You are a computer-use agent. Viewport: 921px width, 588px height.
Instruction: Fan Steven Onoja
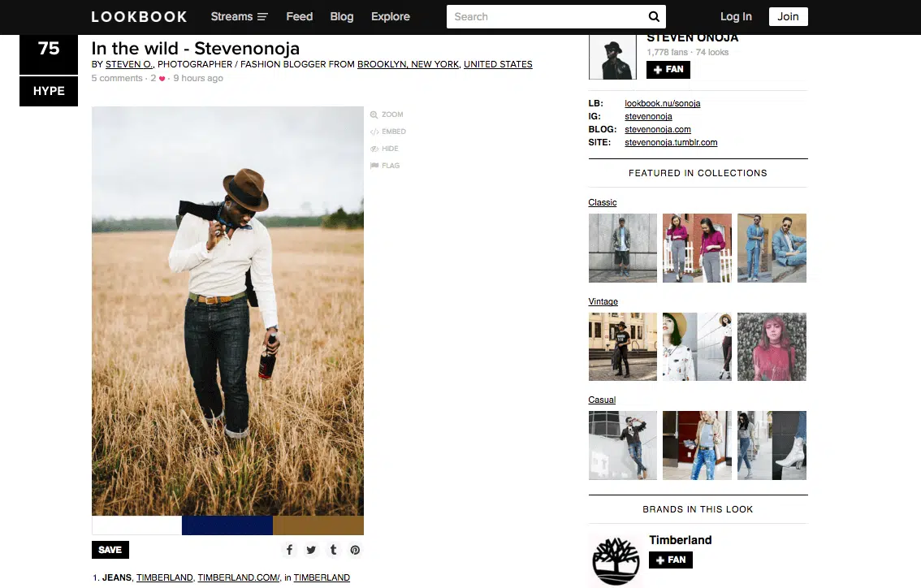pos(668,70)
